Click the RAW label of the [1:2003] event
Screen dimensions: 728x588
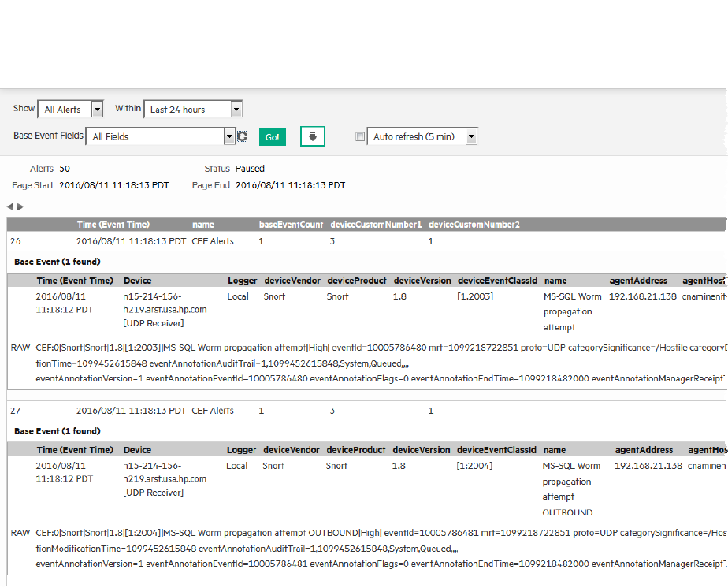coord(20,348)
